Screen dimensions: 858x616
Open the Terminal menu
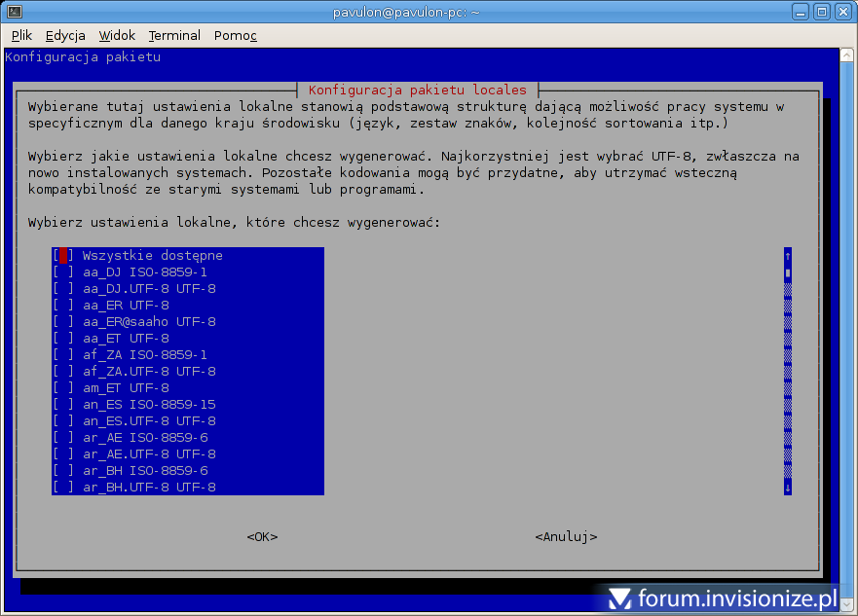click(174, 36)
